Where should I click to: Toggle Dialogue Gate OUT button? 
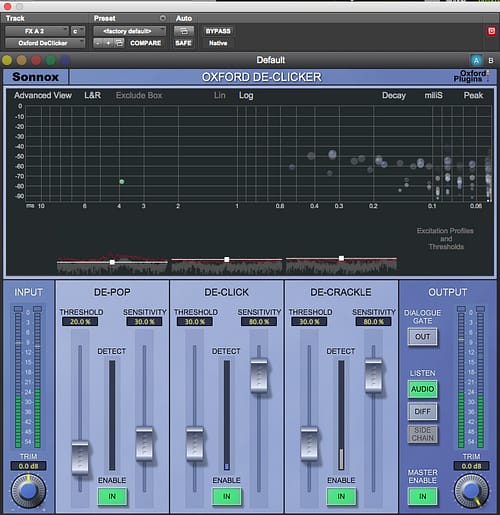click(422, 337)
